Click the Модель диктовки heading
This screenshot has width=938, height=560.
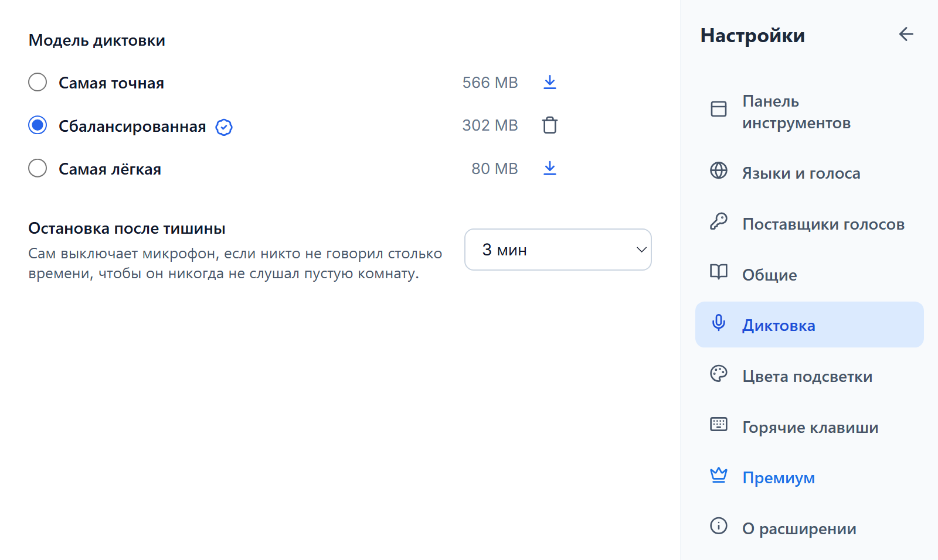[97, 40]
